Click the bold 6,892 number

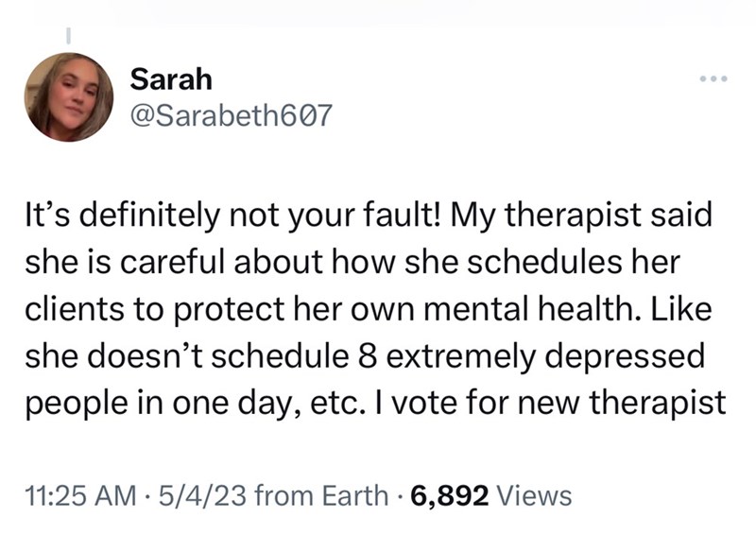point(450,496)
